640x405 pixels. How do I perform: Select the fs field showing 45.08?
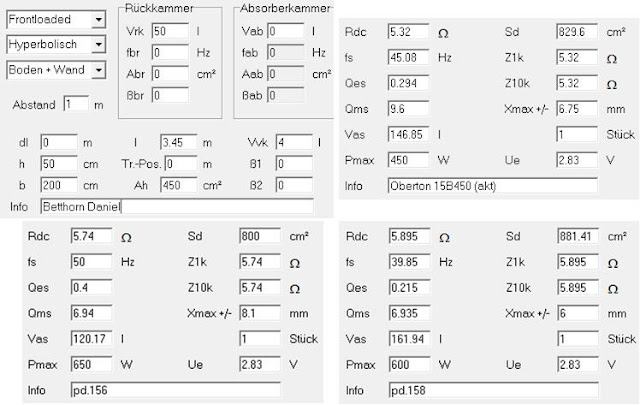pyautogui.click(x=408, y=58)
